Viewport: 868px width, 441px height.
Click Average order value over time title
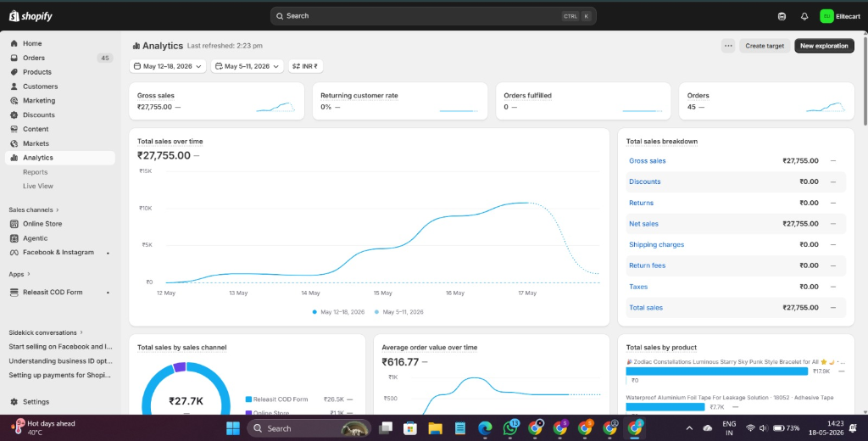point(429,348)
